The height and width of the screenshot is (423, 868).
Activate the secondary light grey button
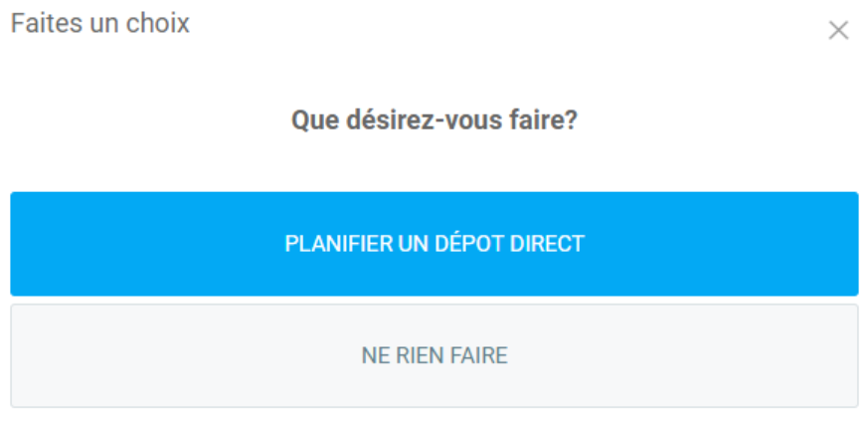click(434, 355)
